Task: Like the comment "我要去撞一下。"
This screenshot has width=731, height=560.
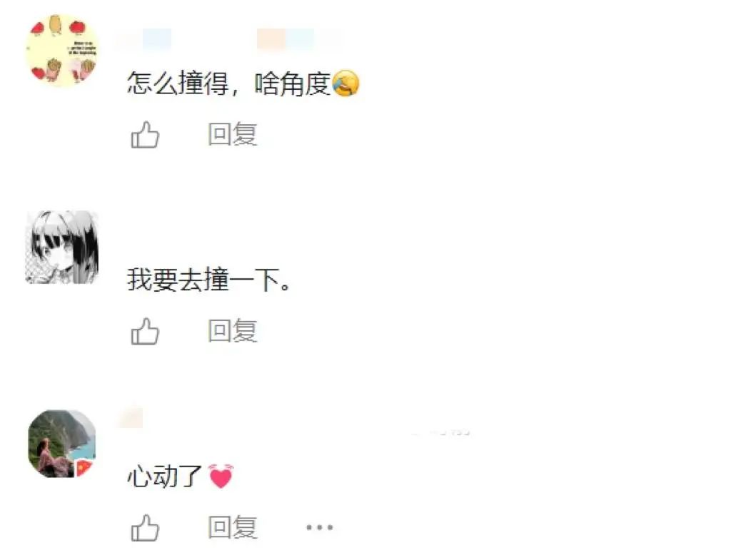Action: [146, 331]
